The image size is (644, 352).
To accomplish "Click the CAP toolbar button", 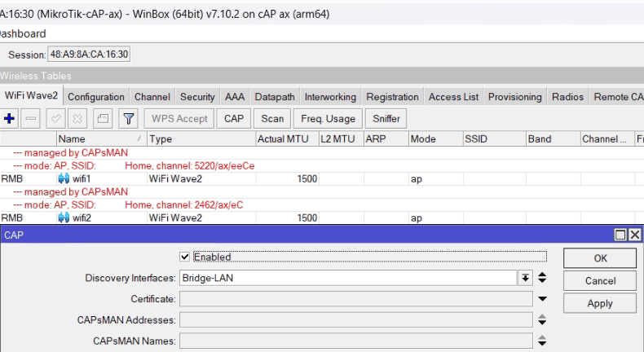I will click(x=234, y=119).
